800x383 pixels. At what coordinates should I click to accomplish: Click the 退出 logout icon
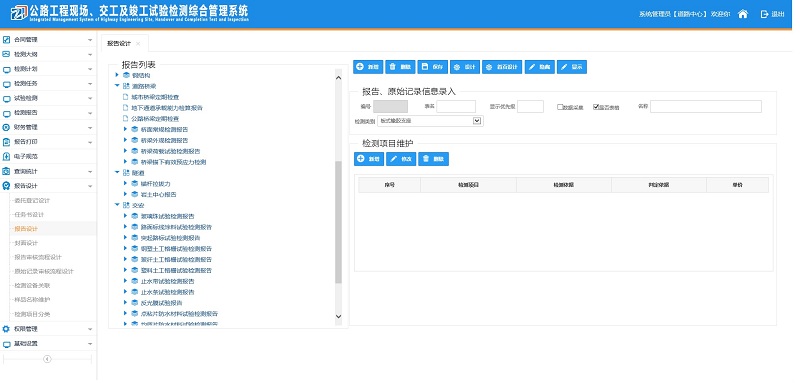pyautogui.click(x=764, y=14)
